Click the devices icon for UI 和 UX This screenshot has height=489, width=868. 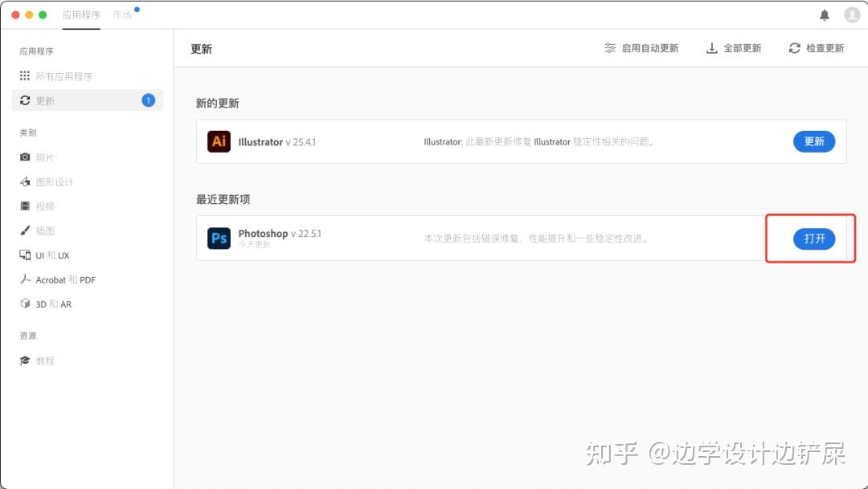[25, 255]
